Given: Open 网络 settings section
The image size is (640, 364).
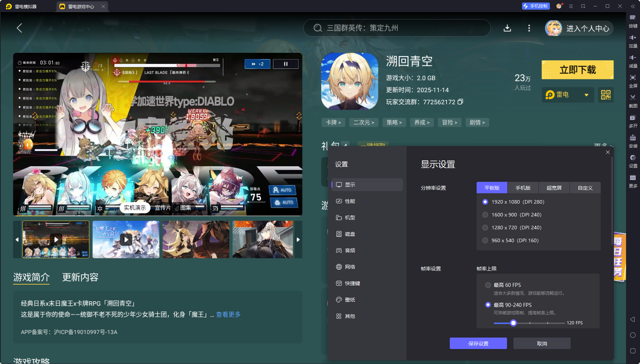Looking at the screenshot, I should pos(367,267).
